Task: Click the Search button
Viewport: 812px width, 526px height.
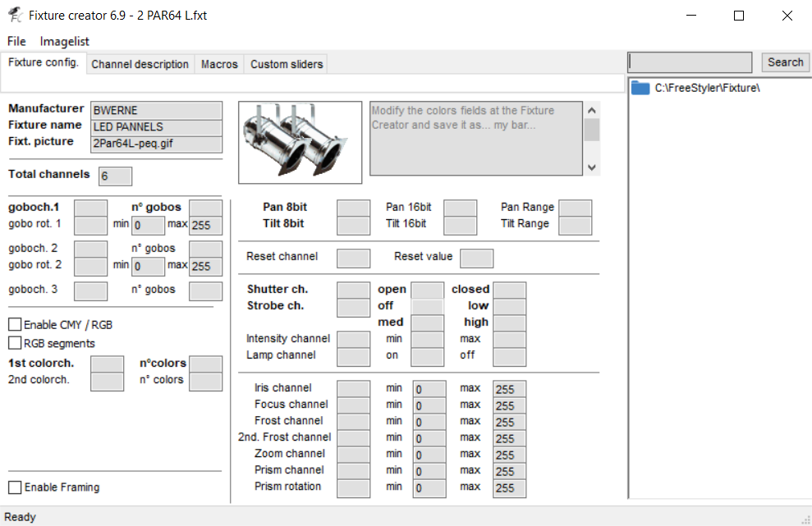Action: click(x=785, y=62)
